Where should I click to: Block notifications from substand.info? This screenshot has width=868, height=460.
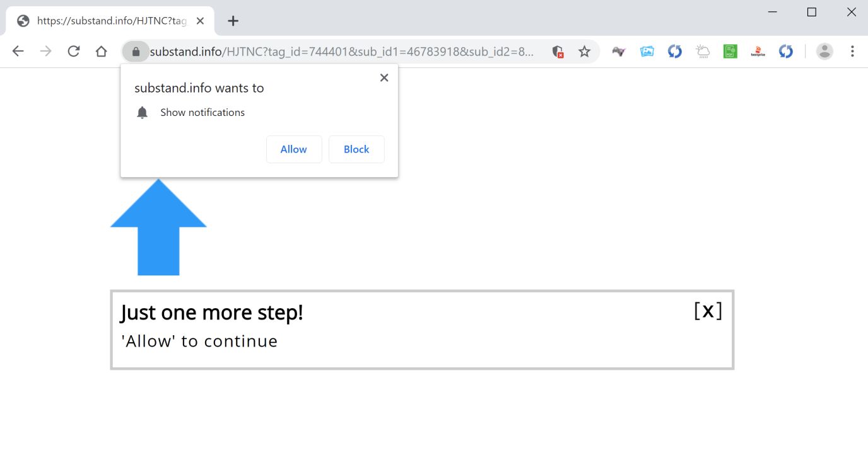pos(356,149)
